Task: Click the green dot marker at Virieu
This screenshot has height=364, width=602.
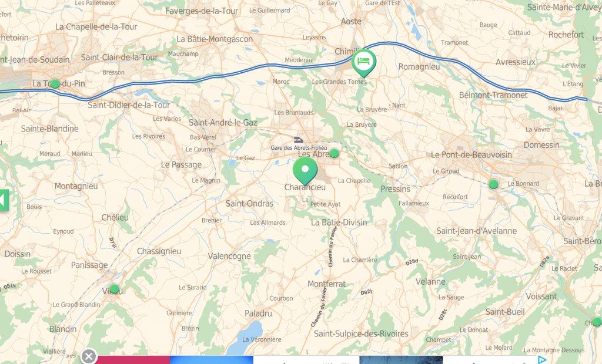Action: click(115, 289)
